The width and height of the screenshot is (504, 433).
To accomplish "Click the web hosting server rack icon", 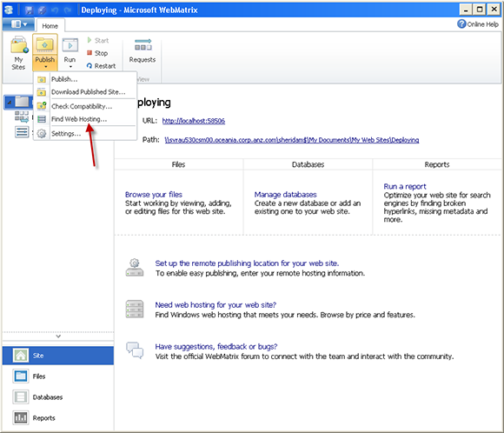I will (135, 309).
